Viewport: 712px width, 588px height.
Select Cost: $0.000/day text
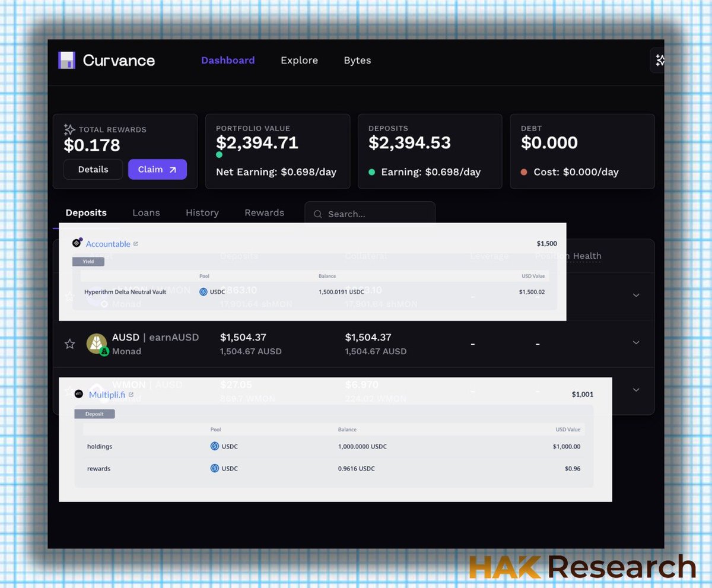pyautogui.click(x=576, y=172)
